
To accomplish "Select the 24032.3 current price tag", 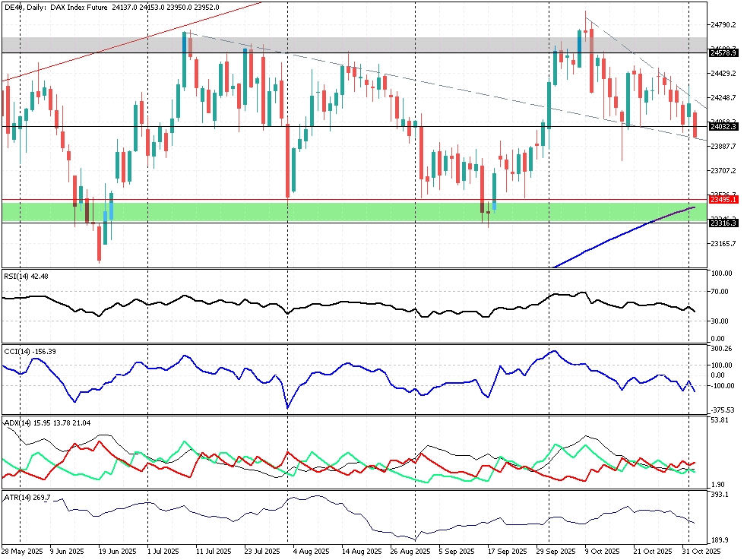I will coord(723,127).
